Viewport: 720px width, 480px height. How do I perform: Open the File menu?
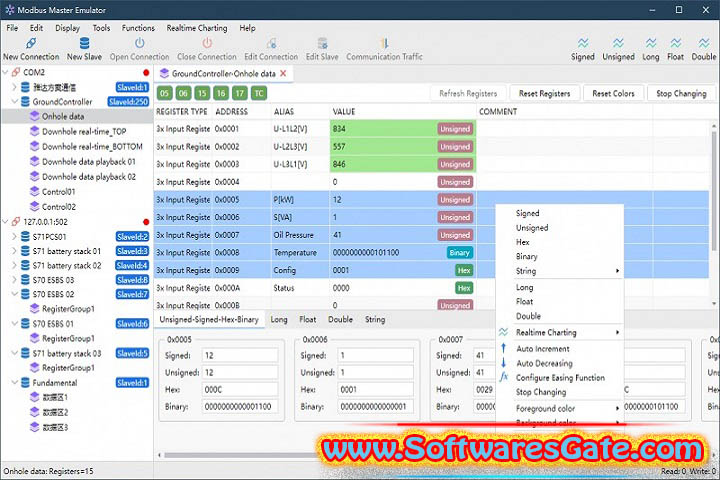tap(12, 28)
